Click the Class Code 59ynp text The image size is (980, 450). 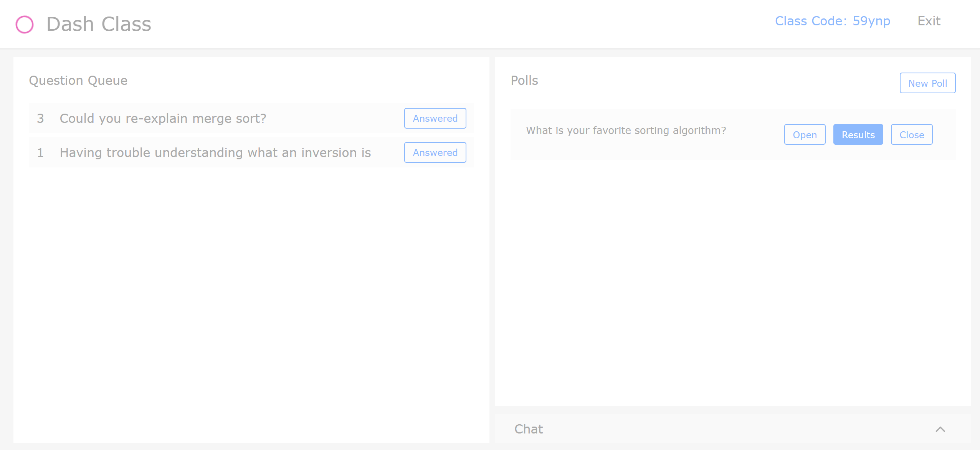(832, 21)
